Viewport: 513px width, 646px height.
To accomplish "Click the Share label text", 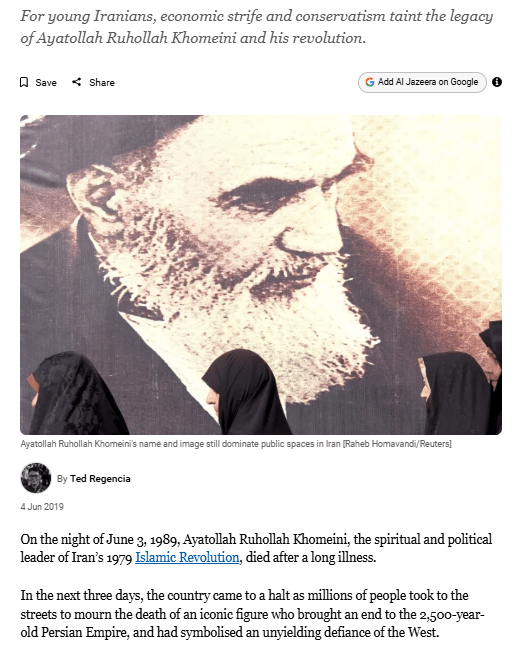I will point(102,83).
